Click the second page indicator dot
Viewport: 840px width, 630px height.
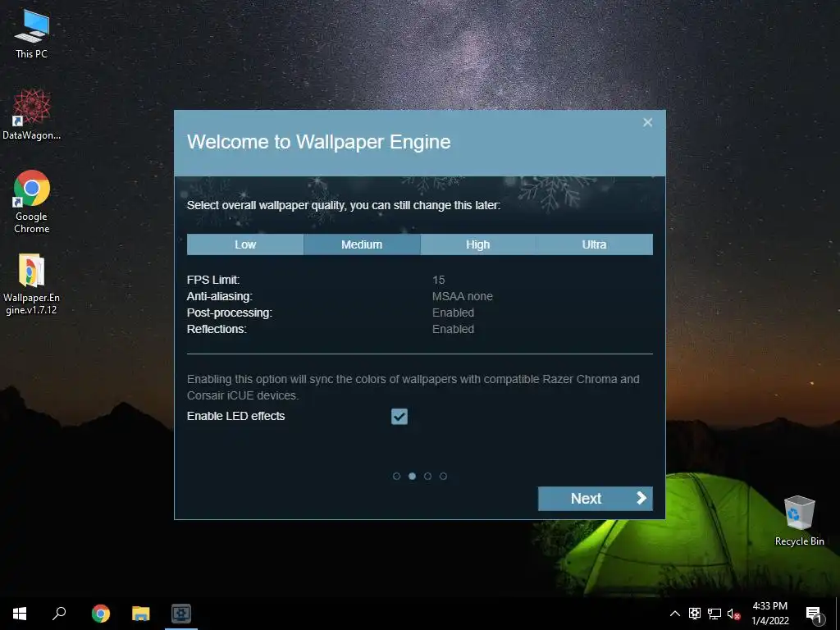[412, 477]
